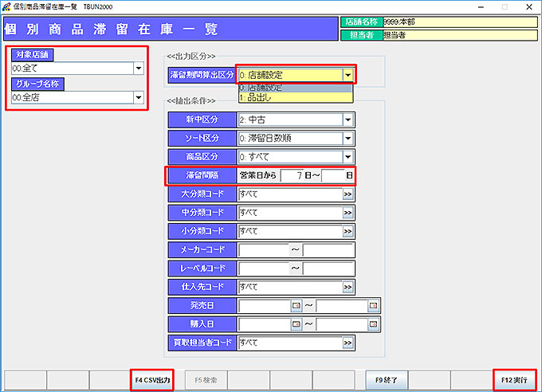The width and height of the screenshot is (542, 392).
Task: Click レーベルコード to field
Action: click(328, 269)
